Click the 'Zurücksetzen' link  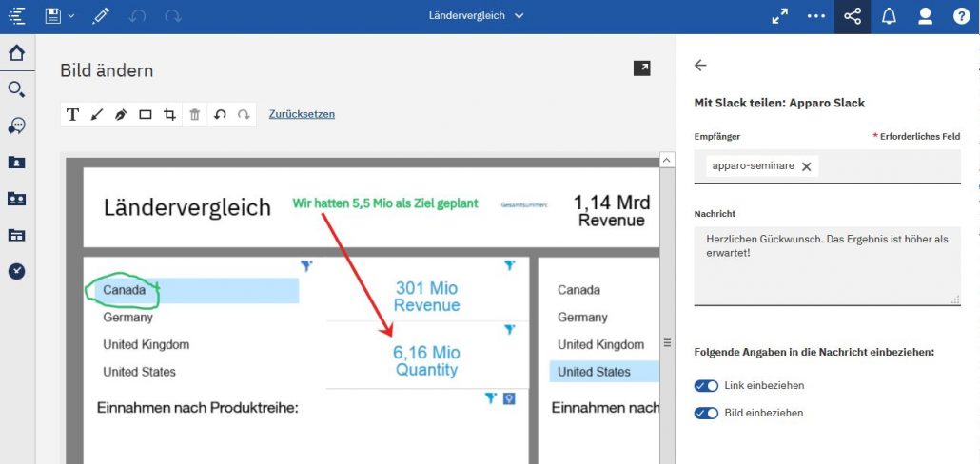coord(302,114)
